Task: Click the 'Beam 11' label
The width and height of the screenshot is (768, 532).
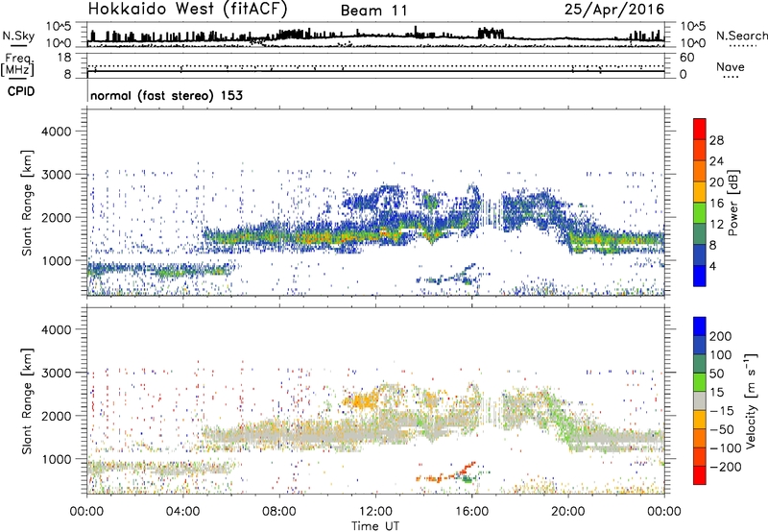Action: coord(374,11)
